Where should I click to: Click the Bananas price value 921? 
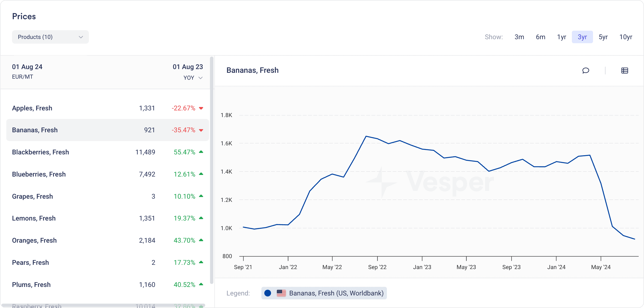pos(150,130)
